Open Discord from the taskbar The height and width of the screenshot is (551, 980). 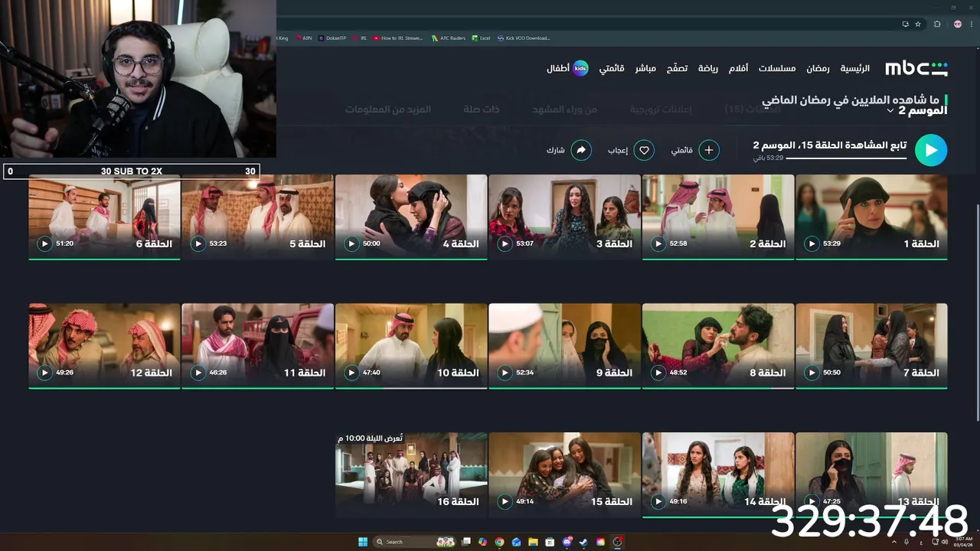click(567, 542)
